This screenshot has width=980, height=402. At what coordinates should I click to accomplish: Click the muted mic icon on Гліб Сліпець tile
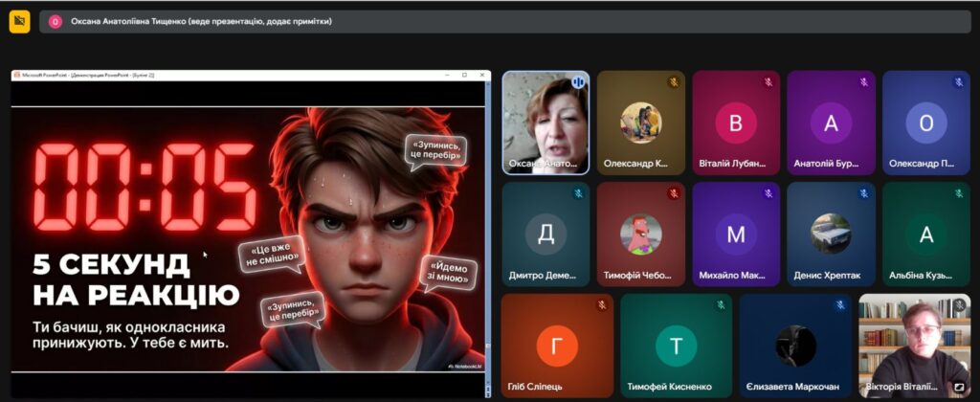602,305
